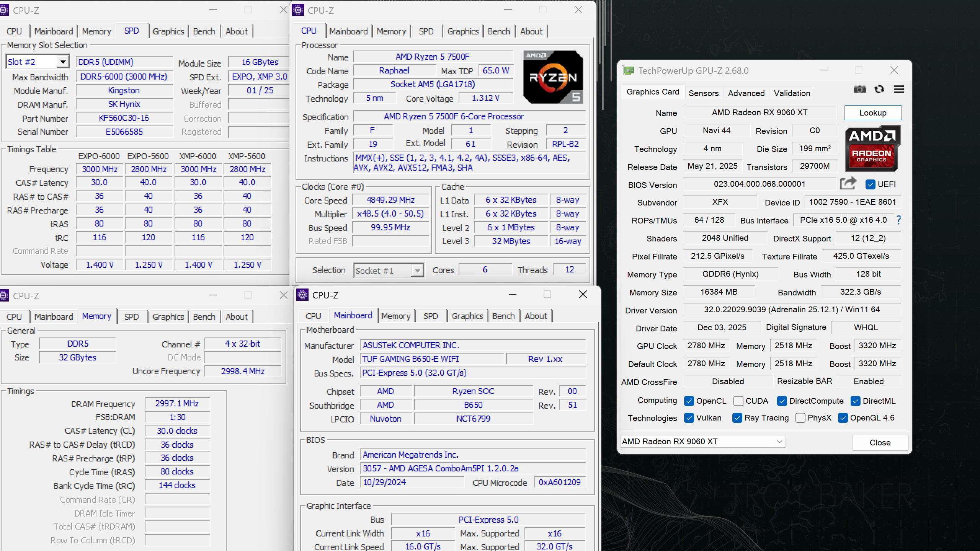Click the Ryzen 5 processor logo

(553, 77)
